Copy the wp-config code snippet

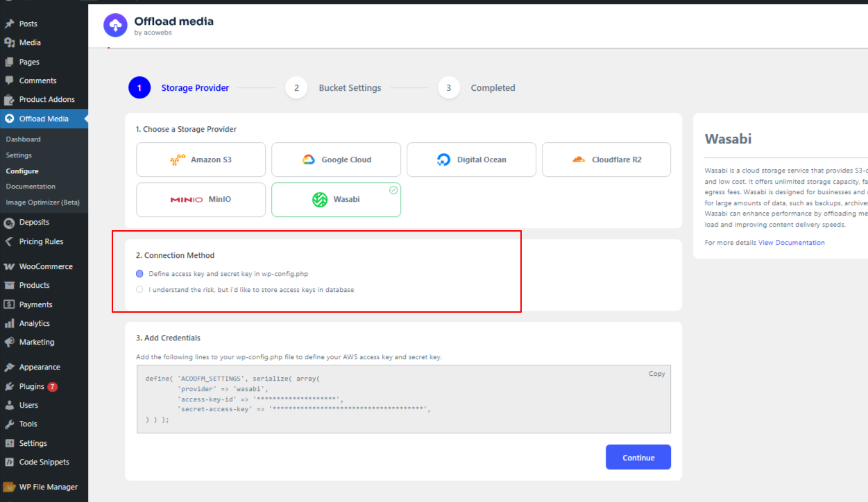tap(656, 374)
